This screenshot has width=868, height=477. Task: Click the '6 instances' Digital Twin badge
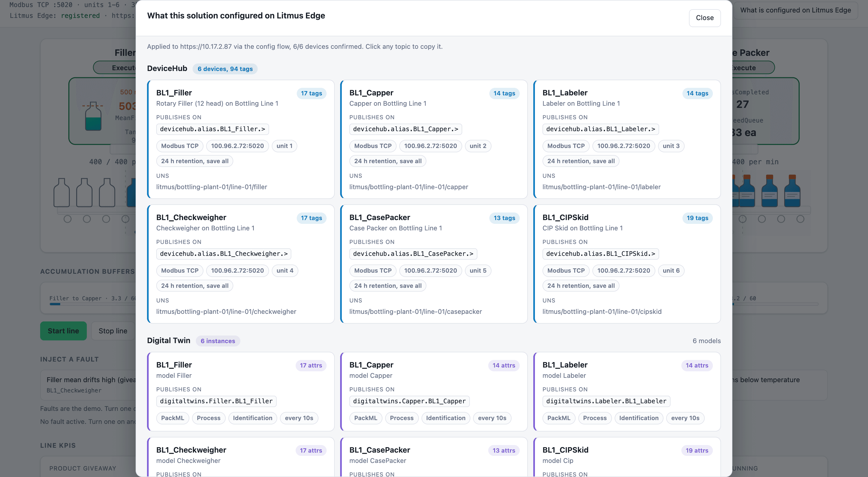[218, 341]
